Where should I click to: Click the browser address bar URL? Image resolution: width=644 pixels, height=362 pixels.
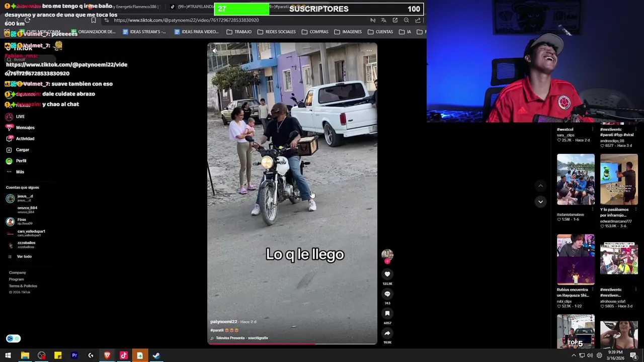point(186,20)
